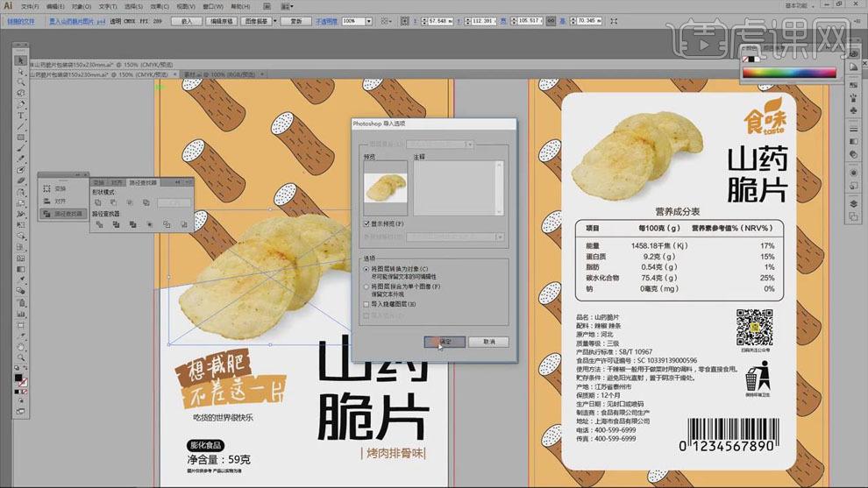The width and height of the screenshot is (868, 488).
Task: Click the reference point locator icon
Action: (405, 21)
